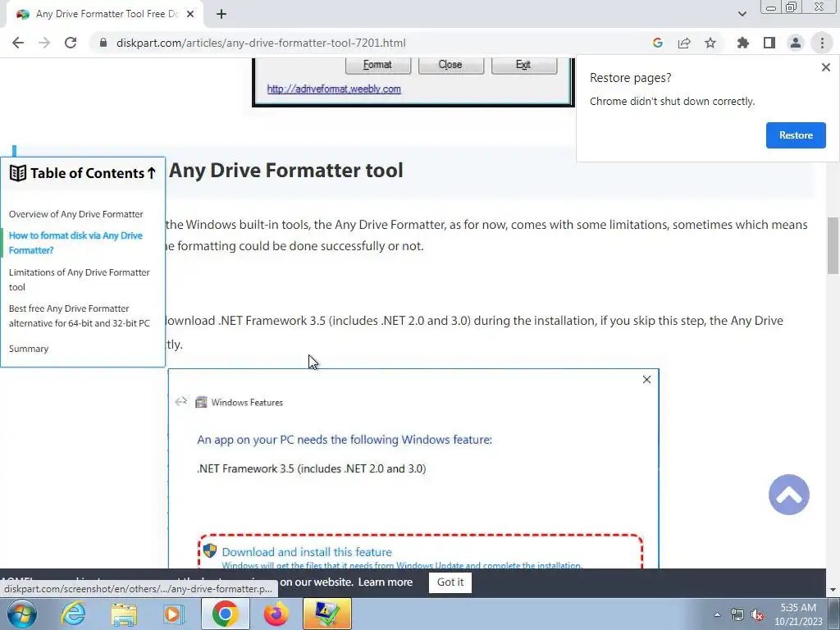Switch to Chrome in the taskbar
Viewport: 840px width, 630px height.
coord(225,614)
